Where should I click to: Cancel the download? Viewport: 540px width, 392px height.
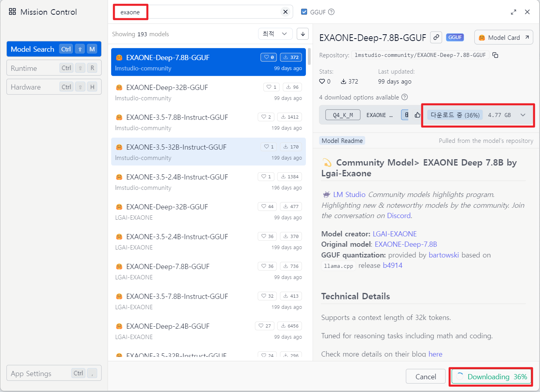(425, 376)
